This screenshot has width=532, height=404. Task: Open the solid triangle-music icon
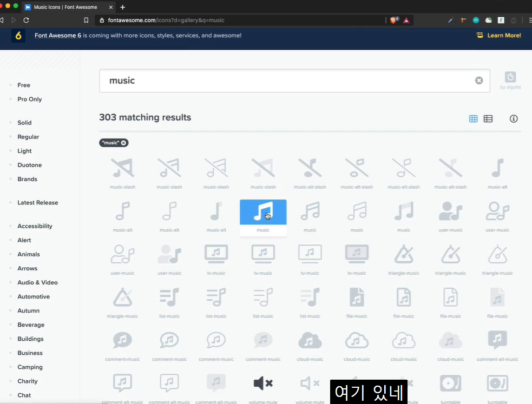click(x=404, y=254)
